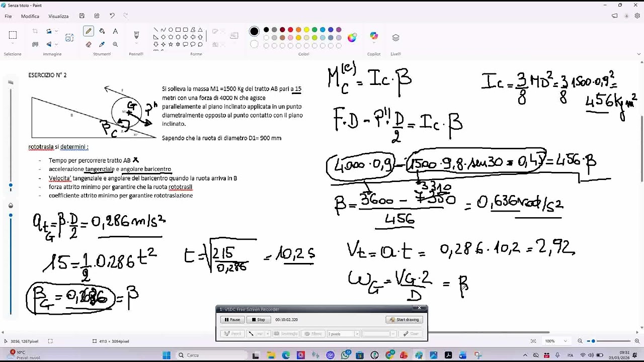The width and height of the screenshot is (644, 362).
Task: Select secondary color 2 white circle
Action: point(254,44)
